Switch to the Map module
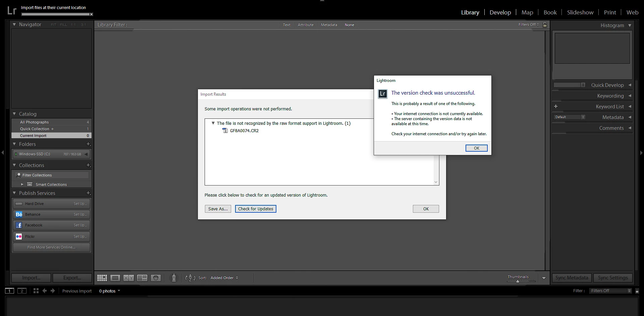Viewport: 644px width, 316px height. (x=527, y=12)
